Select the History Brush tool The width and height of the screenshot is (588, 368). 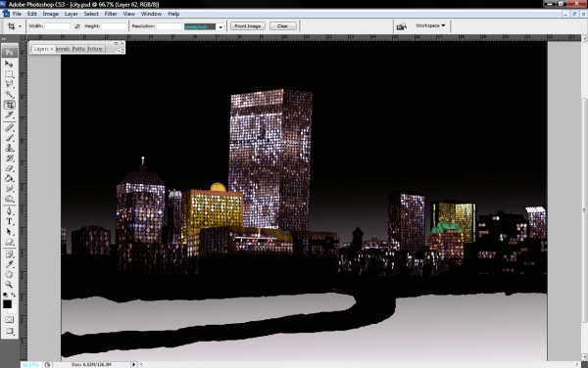tap(9, 158)
